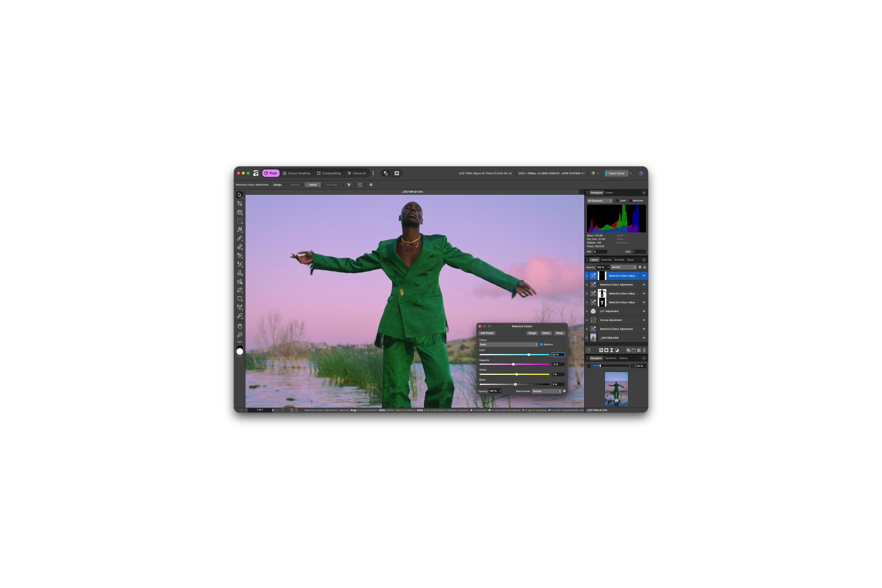882x588 pixels.
Task: Hide the LUT Adjustment layer
Action: (x=644, y=311)
